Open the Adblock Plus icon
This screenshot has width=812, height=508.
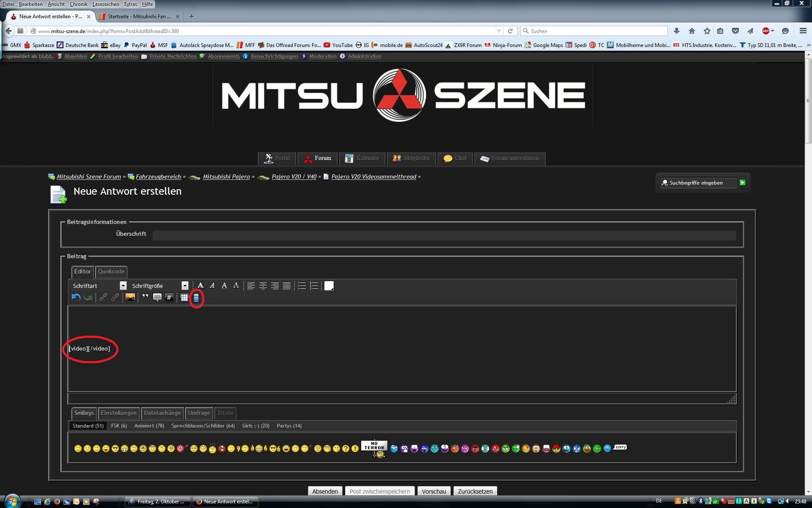765,31
